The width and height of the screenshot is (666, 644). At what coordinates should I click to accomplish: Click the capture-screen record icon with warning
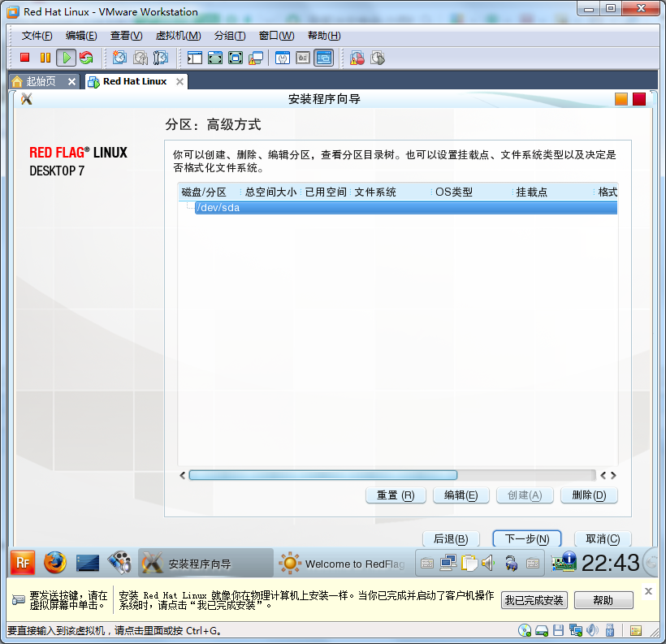357,58
